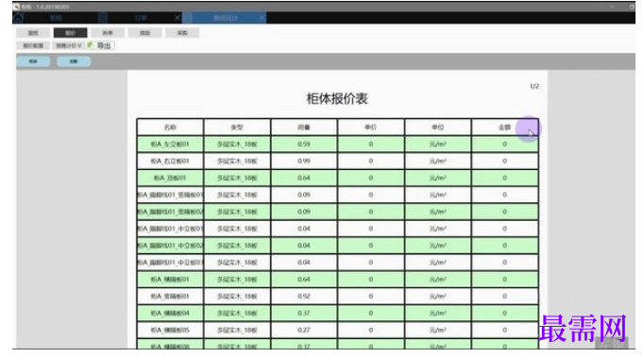Click the 1/2 page indicator
Screen dimensions: 644x358
pos(534,86)
